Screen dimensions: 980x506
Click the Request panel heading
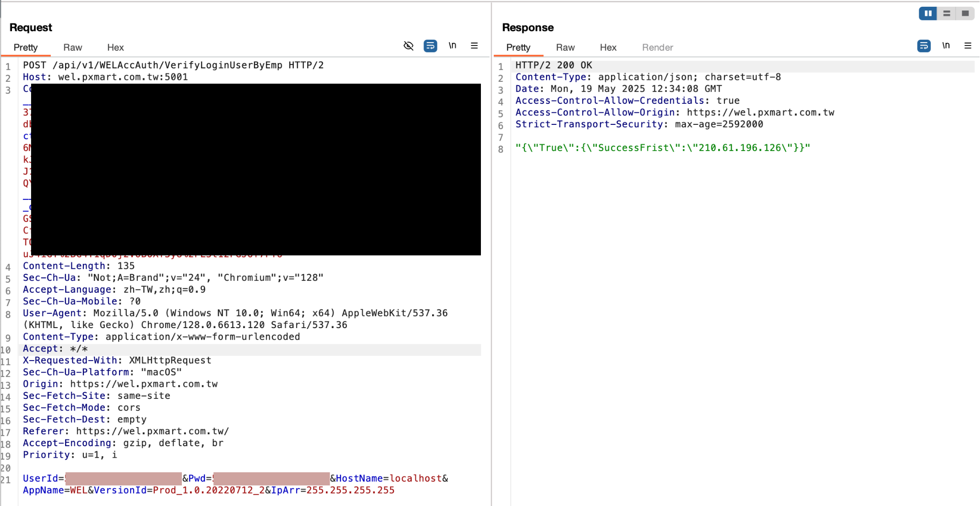tap(31, 28)
